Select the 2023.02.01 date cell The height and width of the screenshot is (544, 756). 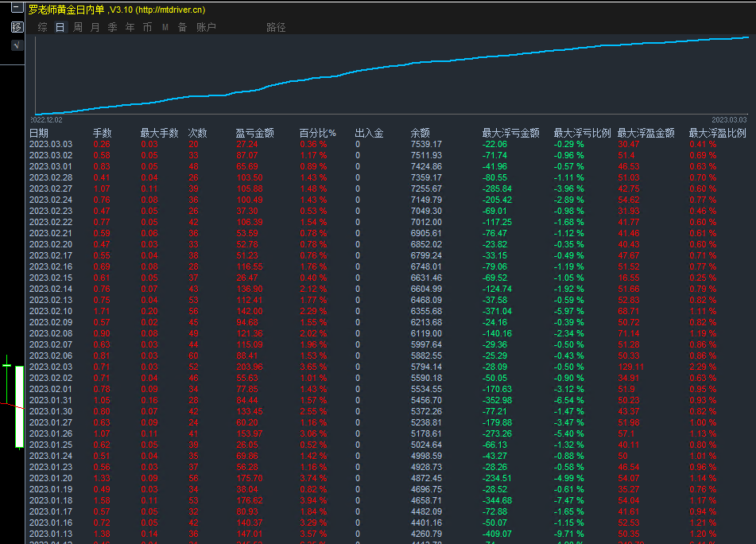51,389
